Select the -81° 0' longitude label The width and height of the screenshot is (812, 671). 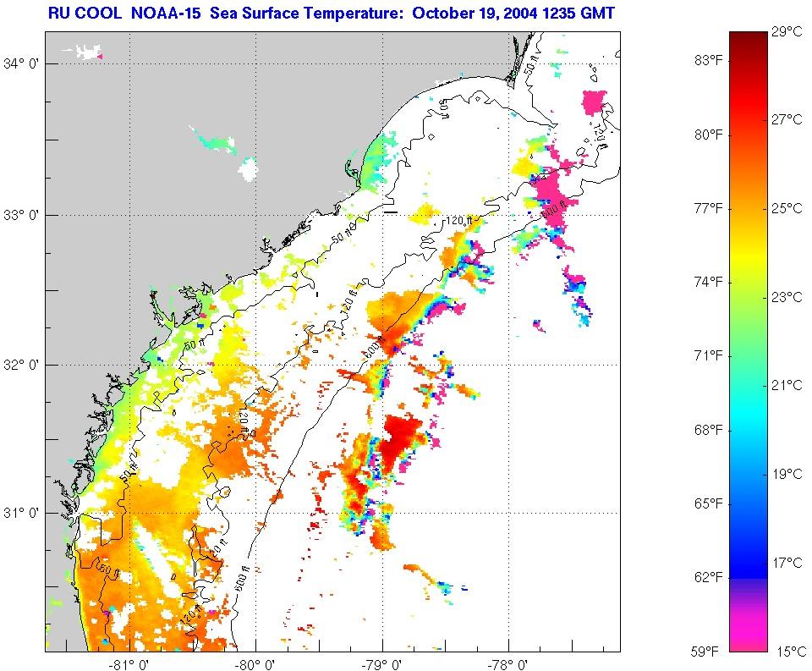pyautogui.click(x=130, y=664)
